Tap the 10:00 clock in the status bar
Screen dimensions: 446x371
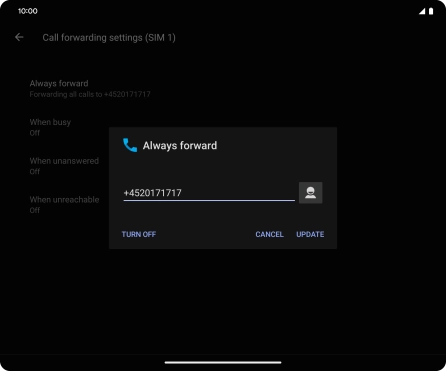[28, 11]
